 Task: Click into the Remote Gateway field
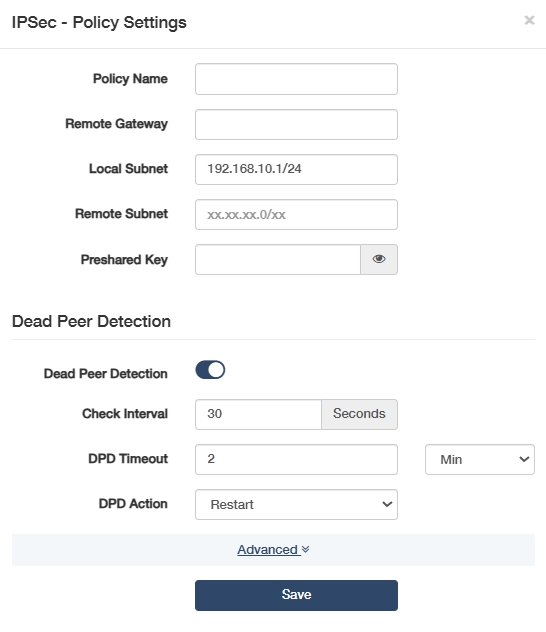[x=296, y=124]
